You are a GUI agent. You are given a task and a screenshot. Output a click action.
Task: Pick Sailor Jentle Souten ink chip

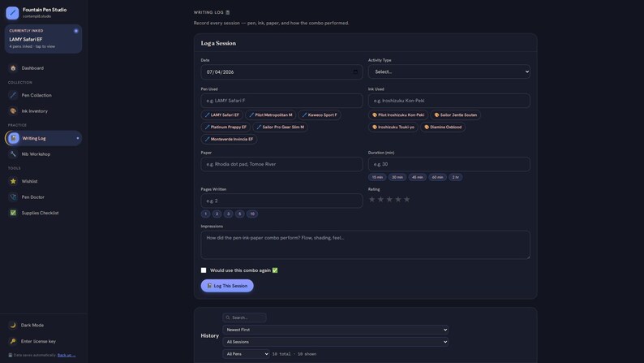point(456,115)
